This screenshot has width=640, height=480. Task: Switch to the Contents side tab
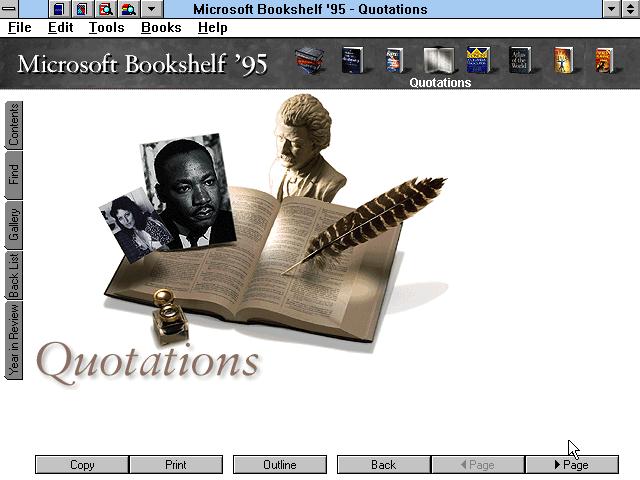13,125
